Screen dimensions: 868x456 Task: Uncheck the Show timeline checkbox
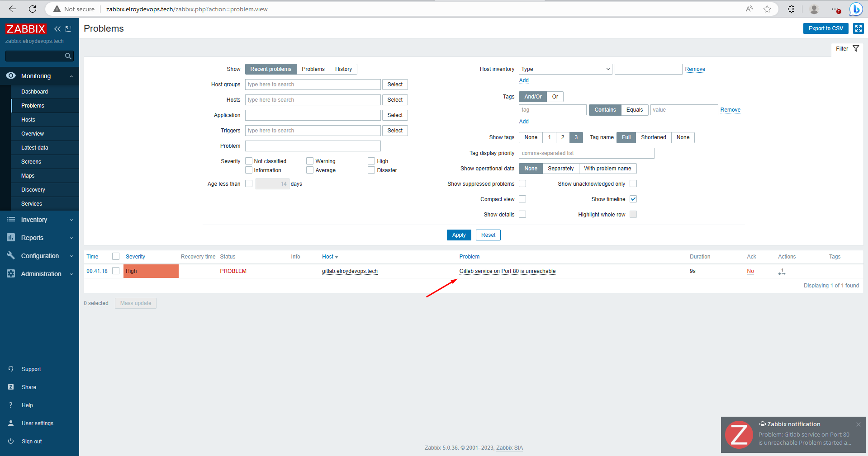click(633, 199)
